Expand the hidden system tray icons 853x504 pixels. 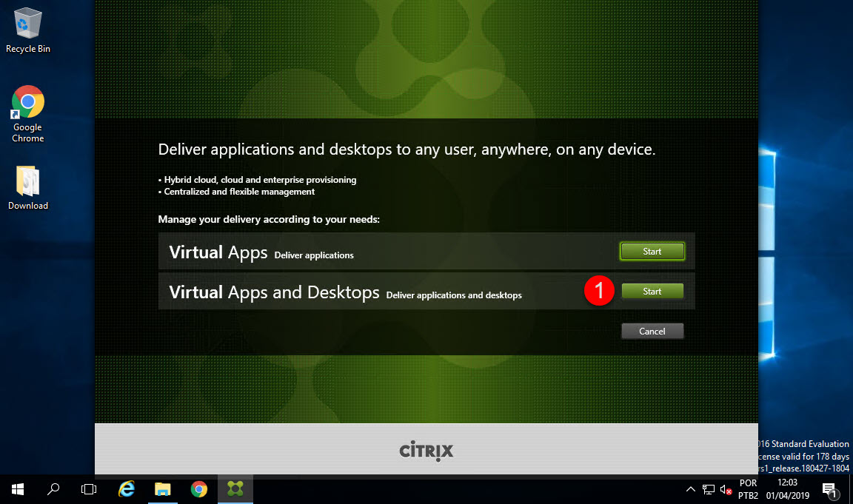point(691,489)
